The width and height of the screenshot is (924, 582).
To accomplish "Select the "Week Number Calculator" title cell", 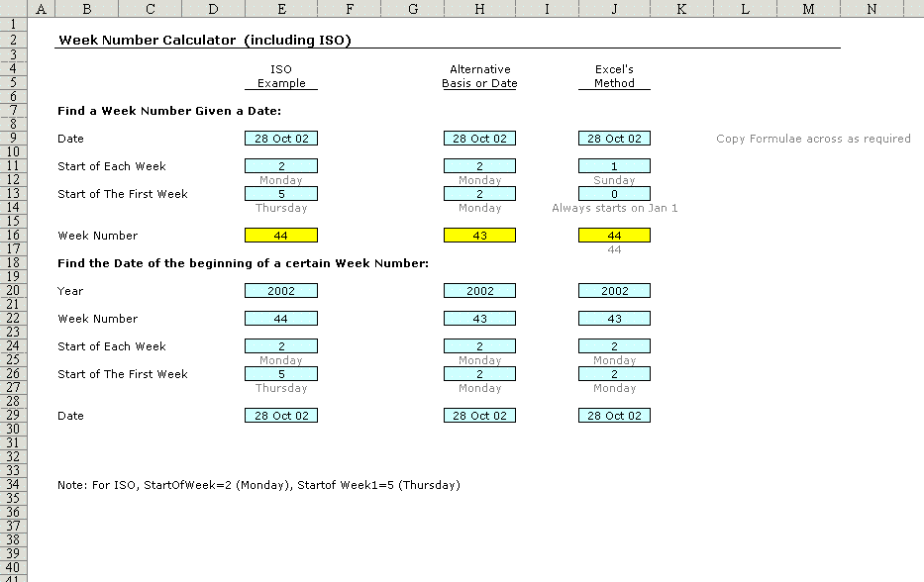I will (x=204, y=41).
